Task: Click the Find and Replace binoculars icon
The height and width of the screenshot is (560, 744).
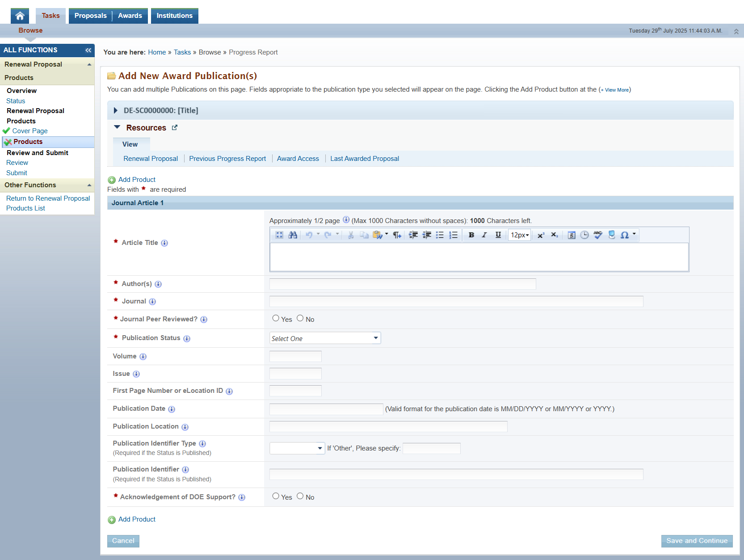Action: click(x=293, y=235)
